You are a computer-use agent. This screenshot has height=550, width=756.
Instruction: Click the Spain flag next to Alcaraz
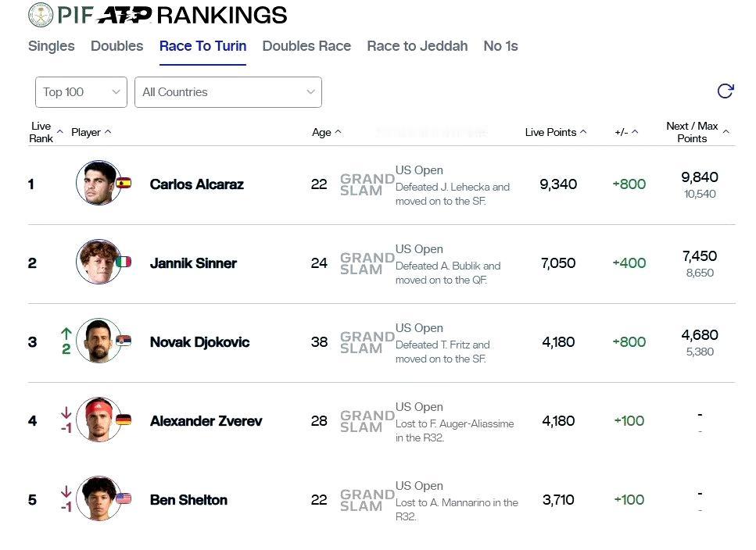click(x=124, y=183)
